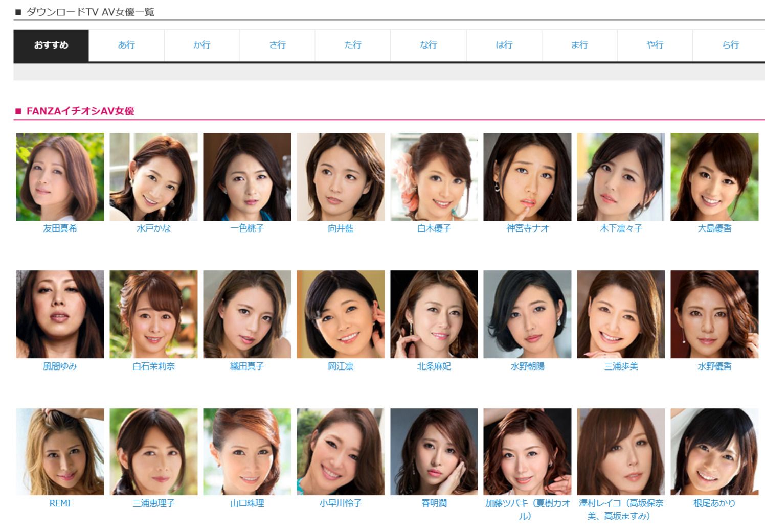Switch to the は行 tab
The image size is (765, 532).
[x=504, y=45]
